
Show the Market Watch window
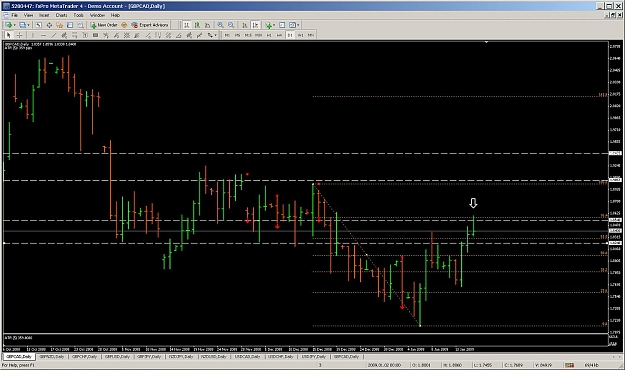(x=38, y=25)
